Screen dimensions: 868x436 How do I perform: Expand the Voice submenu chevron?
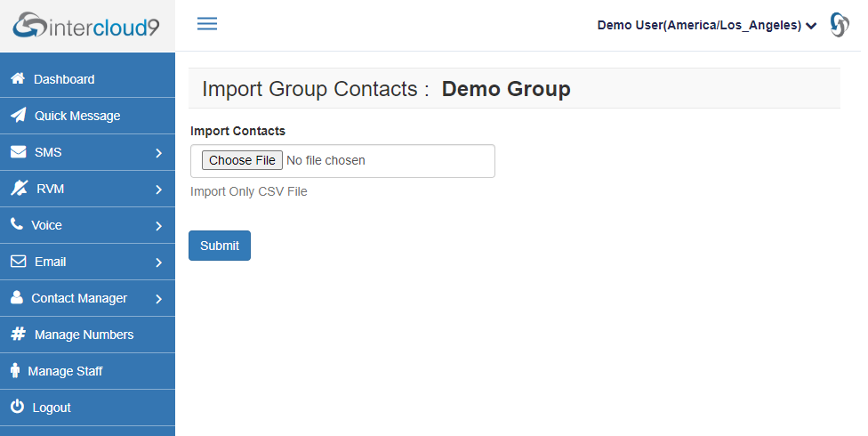coord(159,226)
